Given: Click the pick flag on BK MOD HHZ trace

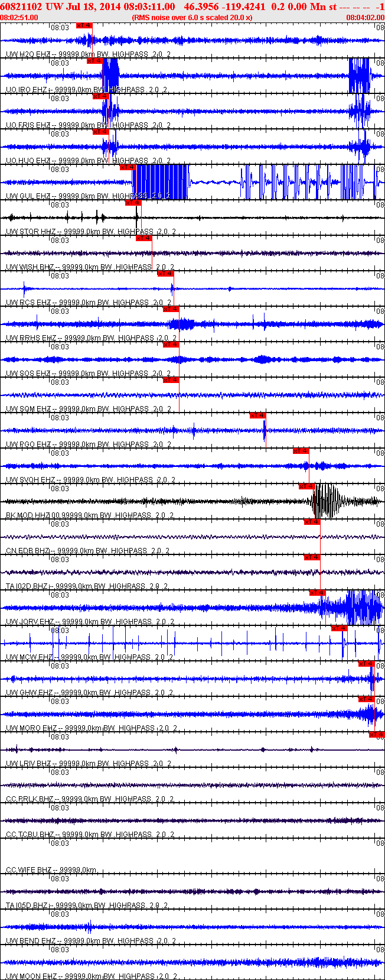Looking at the screenshot, I should point(306,486).
